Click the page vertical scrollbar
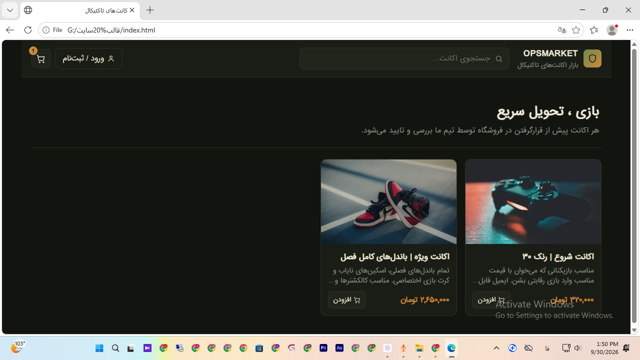The height and width of the screenshot is (360, 640). (634, 185)
